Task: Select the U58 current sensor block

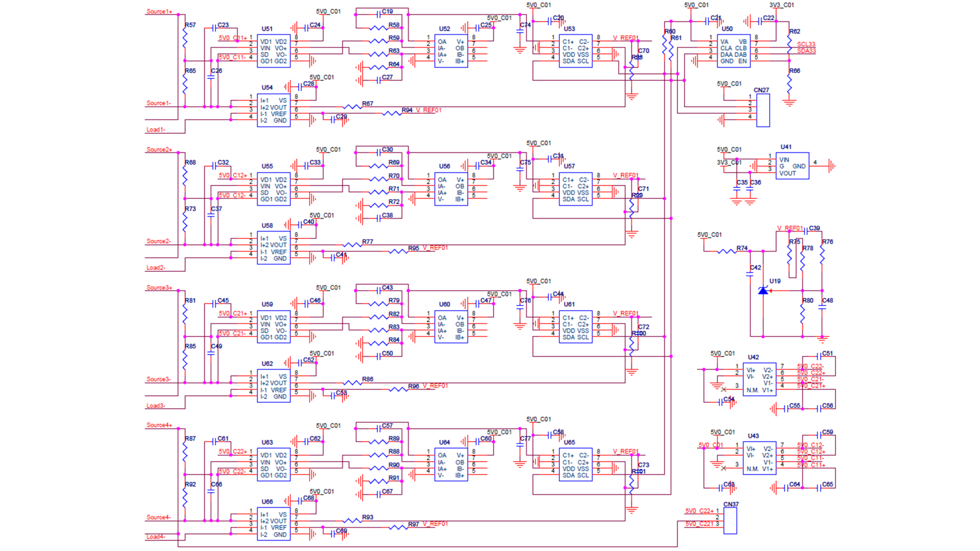Action: (273, 248)
